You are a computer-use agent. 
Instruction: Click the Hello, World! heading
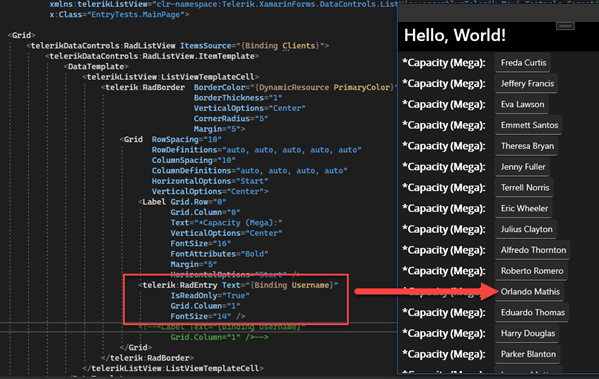point(455,36)
